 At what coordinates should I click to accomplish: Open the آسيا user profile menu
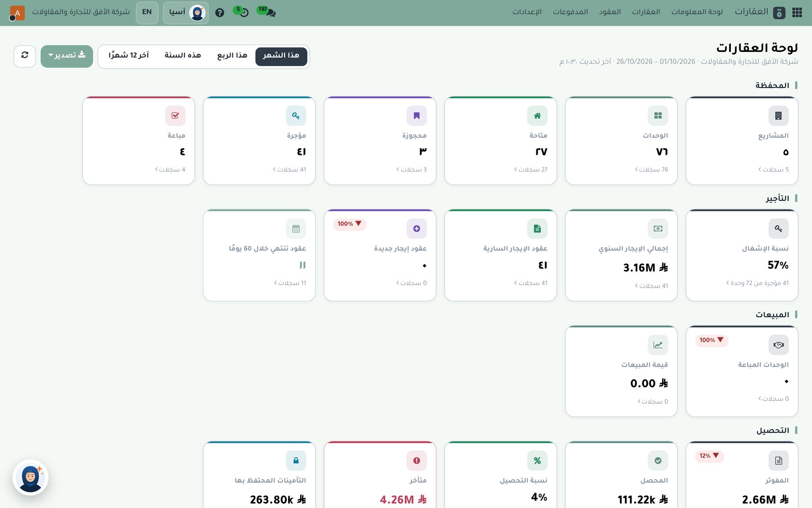pos(186,13)
